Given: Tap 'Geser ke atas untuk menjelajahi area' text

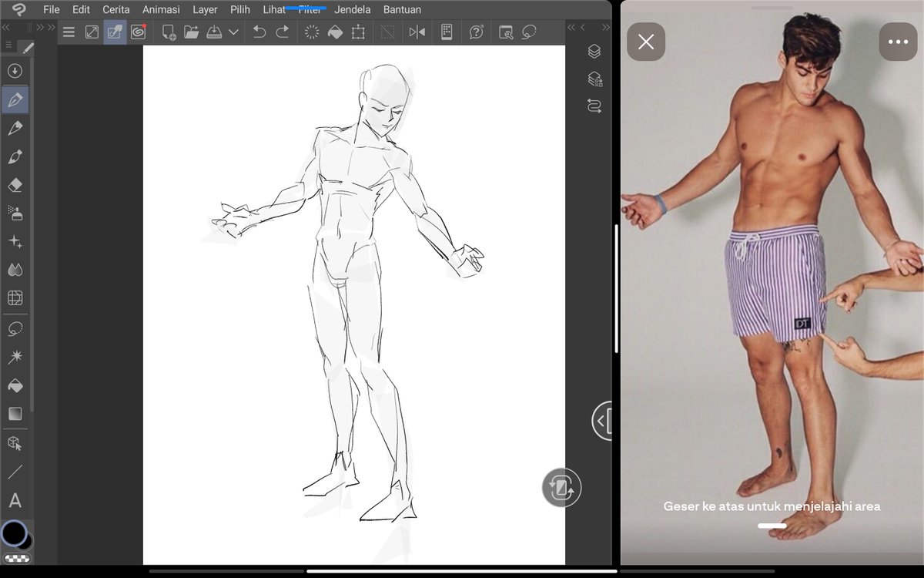Looking at the screenshot, I should tap(772, 506).
